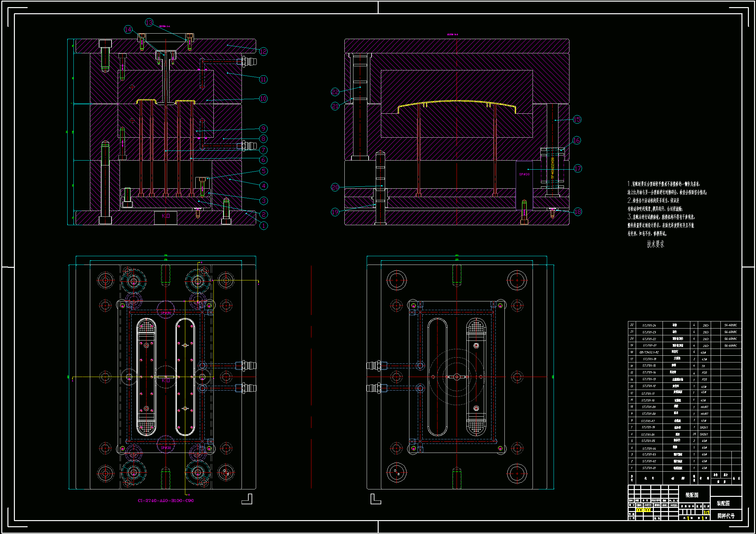Click balloon 17 near support pillar
756x534 pixels.
(578, 168)
